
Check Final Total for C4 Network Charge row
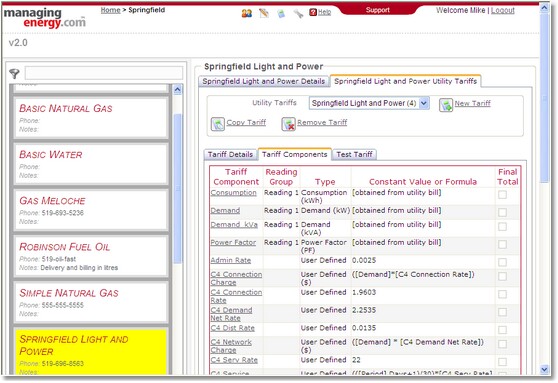coord(502,344)
